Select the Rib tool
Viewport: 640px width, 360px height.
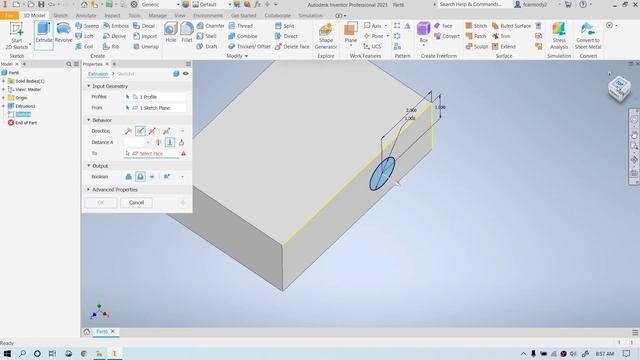point(111,47)
